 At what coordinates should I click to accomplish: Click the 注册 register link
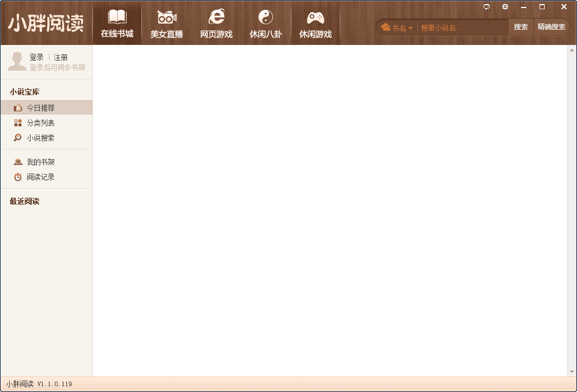click(x=61, y=57)
